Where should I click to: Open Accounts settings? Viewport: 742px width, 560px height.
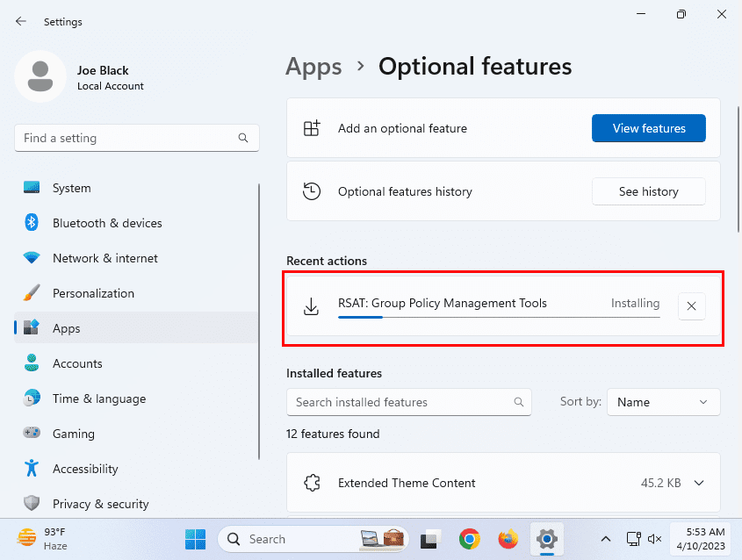pos(136,363)
